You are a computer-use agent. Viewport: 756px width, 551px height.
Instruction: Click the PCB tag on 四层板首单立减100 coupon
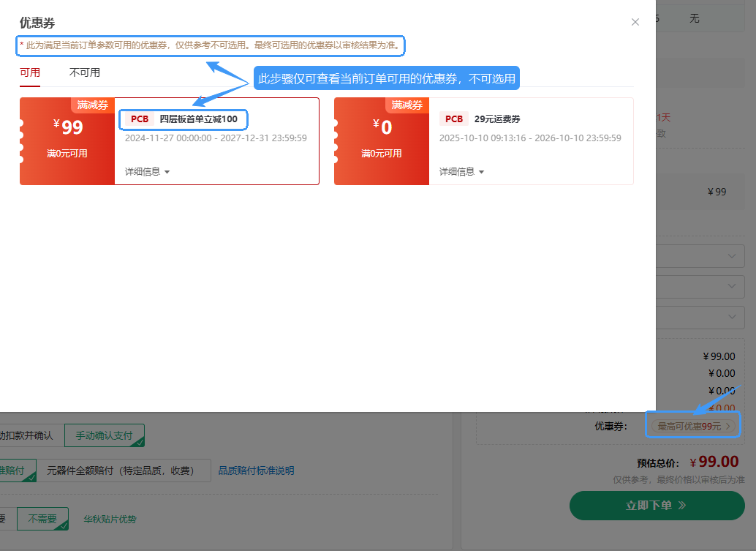(x=140, y=119)
